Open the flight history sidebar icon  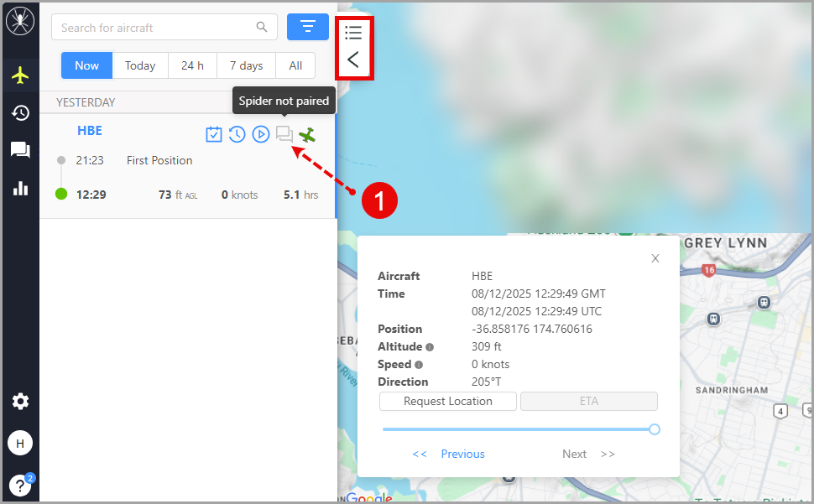pos(20,113)
